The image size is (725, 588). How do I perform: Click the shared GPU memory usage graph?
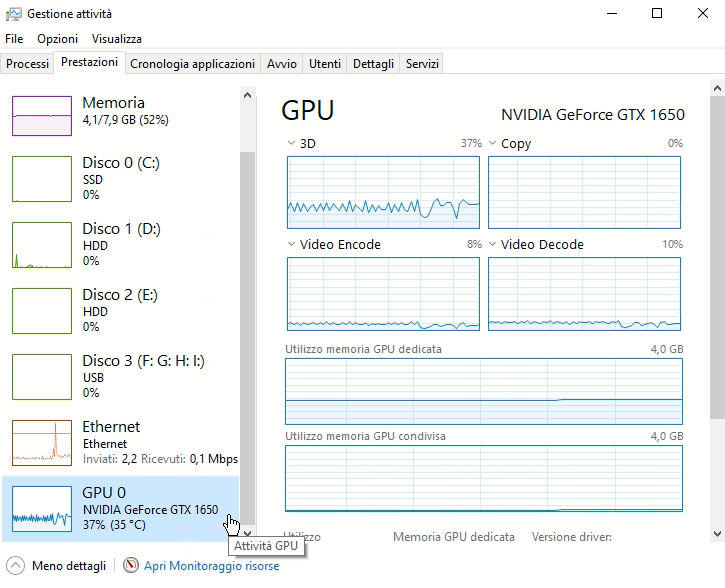[484, 478]
